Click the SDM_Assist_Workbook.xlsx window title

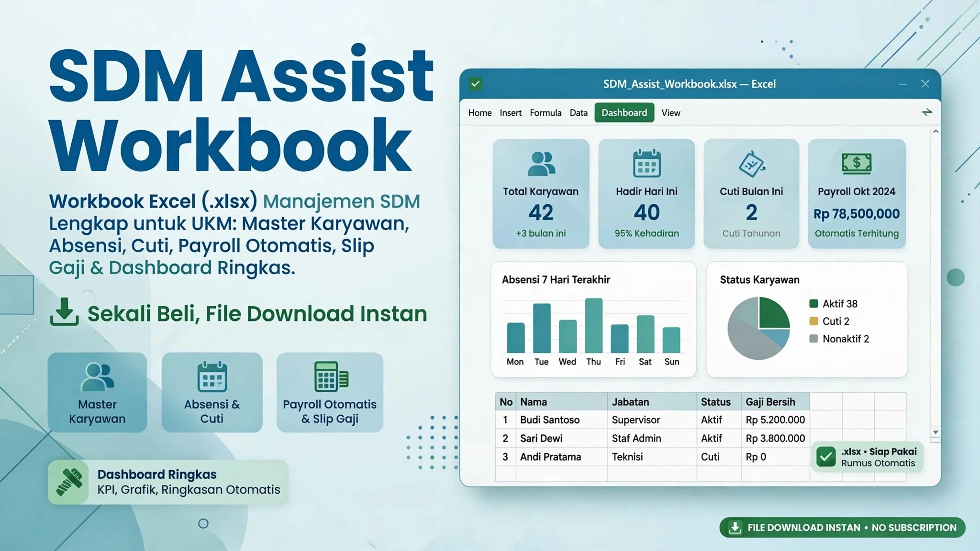689,84
